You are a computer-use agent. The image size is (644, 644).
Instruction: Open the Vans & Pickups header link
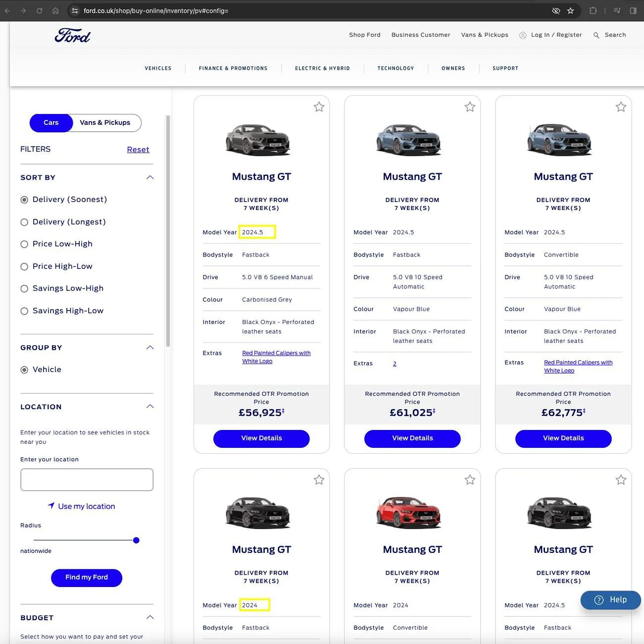pyautogui.click(x=485, y=35)
